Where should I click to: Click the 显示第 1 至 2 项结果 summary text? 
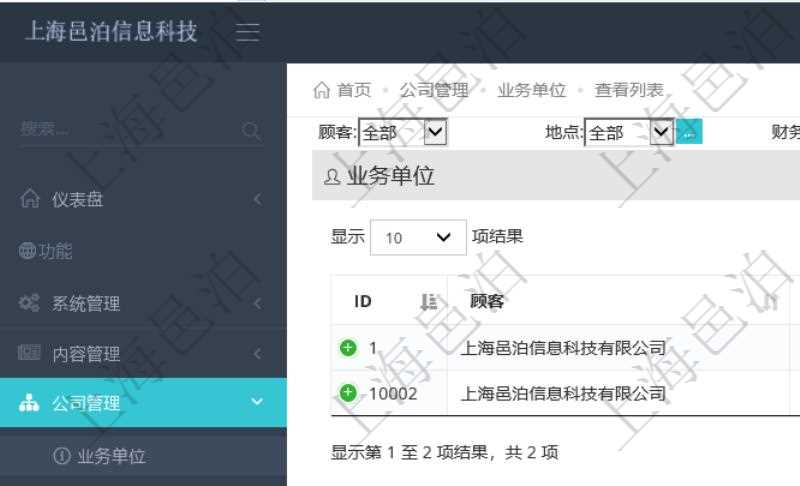(444, 452)
